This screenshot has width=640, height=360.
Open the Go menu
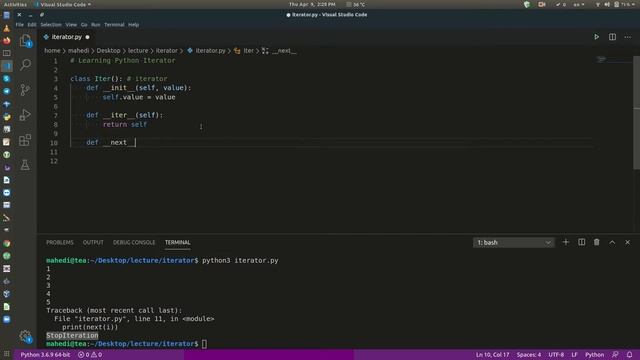[84, 24]
